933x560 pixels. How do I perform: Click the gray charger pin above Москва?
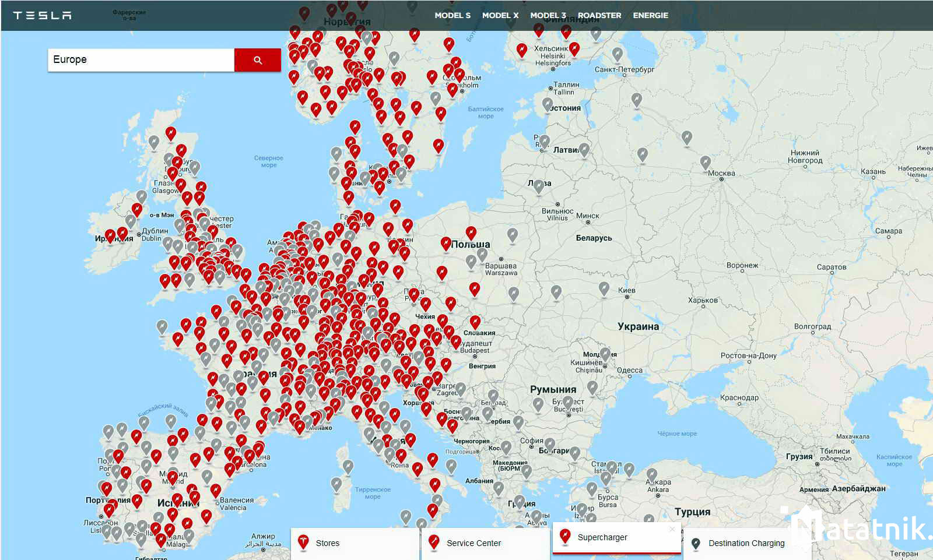(x=705, y=161)
